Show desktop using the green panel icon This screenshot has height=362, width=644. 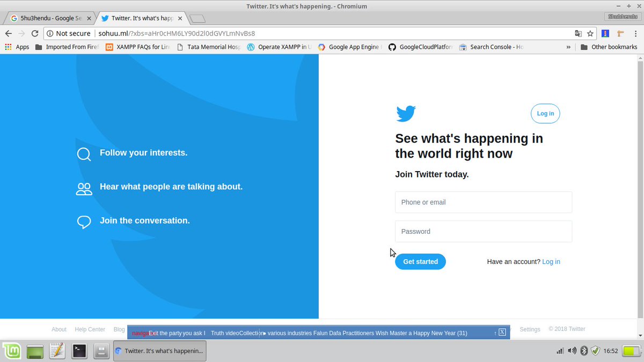35,351
